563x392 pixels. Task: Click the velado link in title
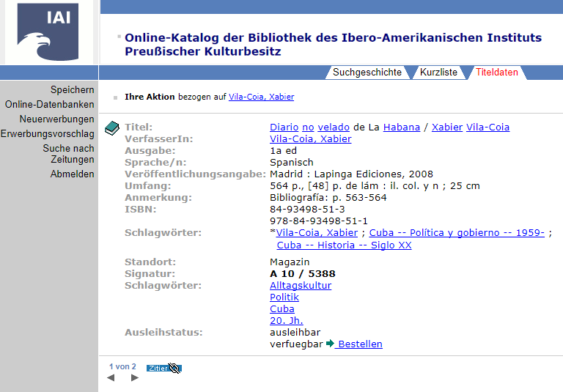click(334, 127)
